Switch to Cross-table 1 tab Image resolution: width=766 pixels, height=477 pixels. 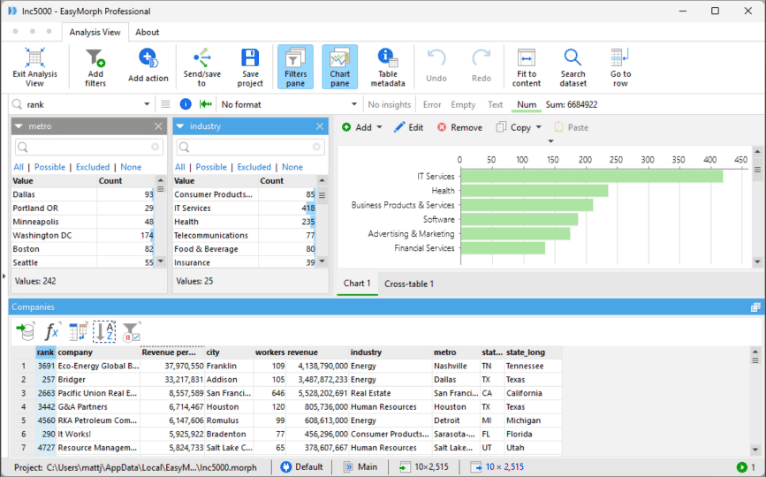click(409, 283)
